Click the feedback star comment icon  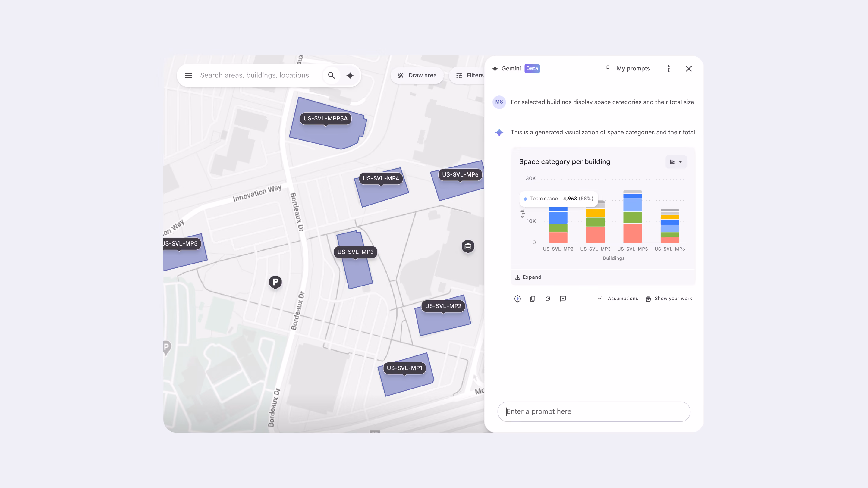[x=563, y=299]
